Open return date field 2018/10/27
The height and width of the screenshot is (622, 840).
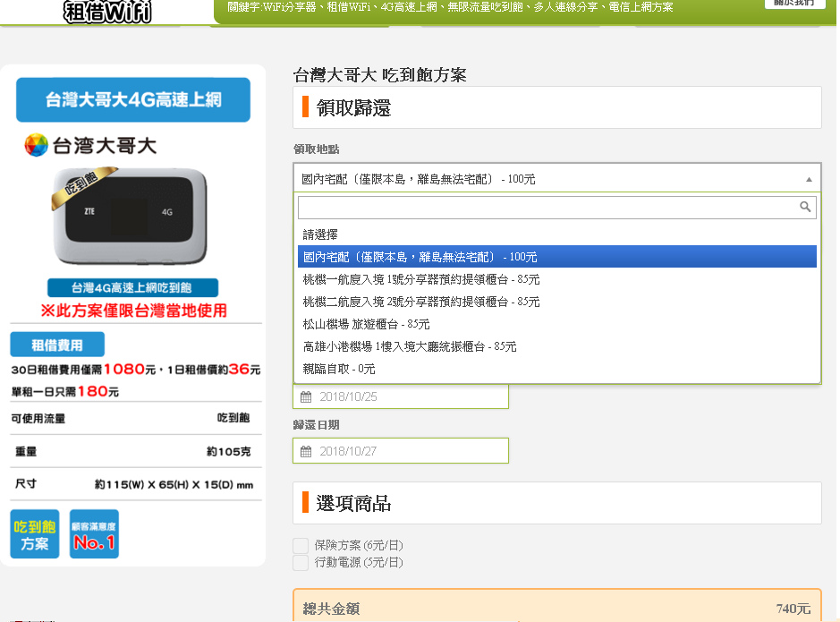coord(401,451)
